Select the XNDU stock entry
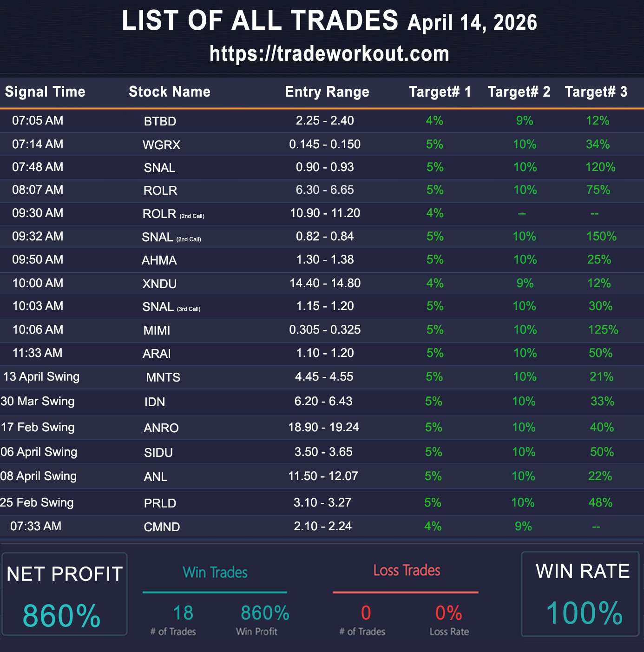Viewport: 644px width, 652px height. point(159,283)
